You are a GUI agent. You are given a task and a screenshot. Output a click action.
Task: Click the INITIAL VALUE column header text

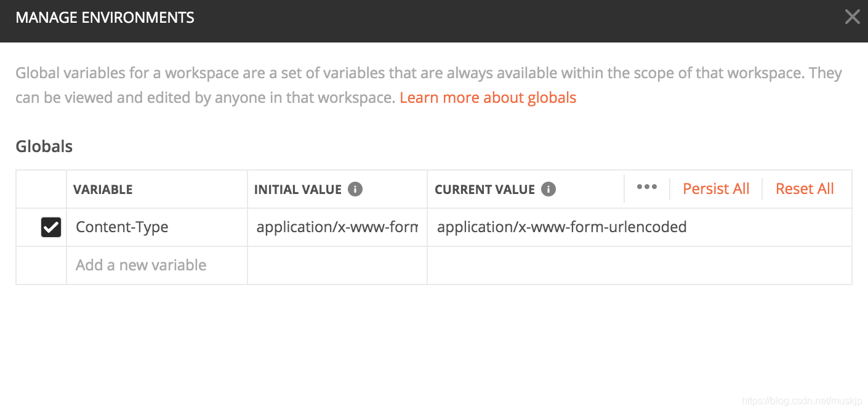(x=298, y=190)
